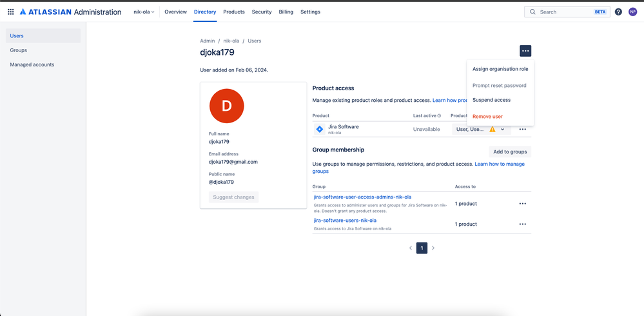Open the help question mark icon
This screenshot has height=316, width=644.
point(618,12)
